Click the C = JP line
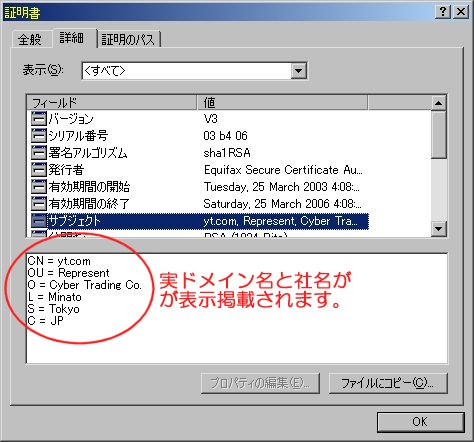The image size is (474, 442). pos(45,321)
